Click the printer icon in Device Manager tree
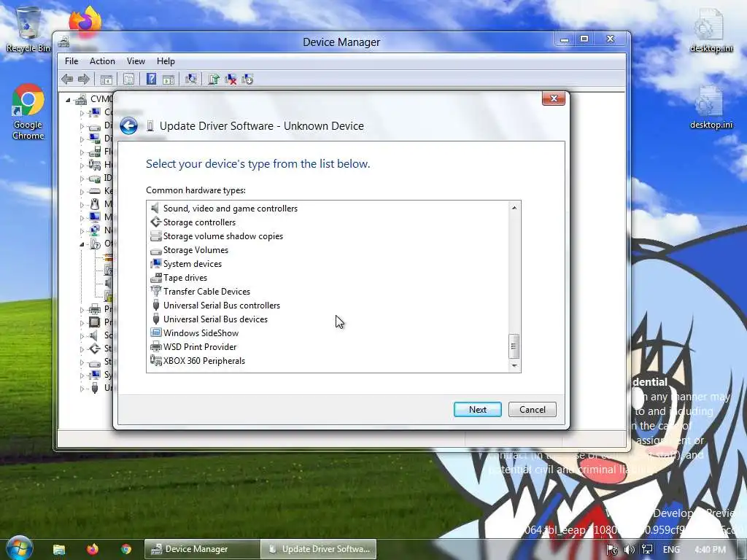The width and height of the screenshot is (747, 560). coord(95,309)
